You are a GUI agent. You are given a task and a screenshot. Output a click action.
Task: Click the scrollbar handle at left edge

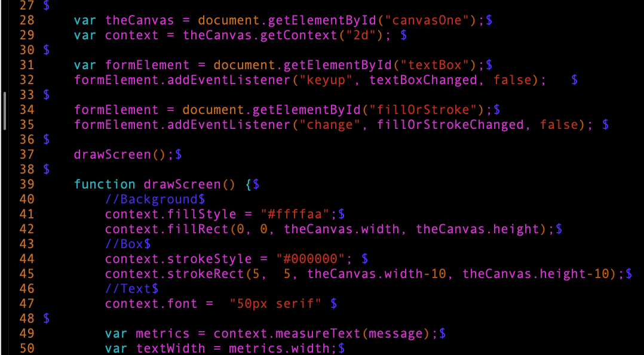[5, 111]
